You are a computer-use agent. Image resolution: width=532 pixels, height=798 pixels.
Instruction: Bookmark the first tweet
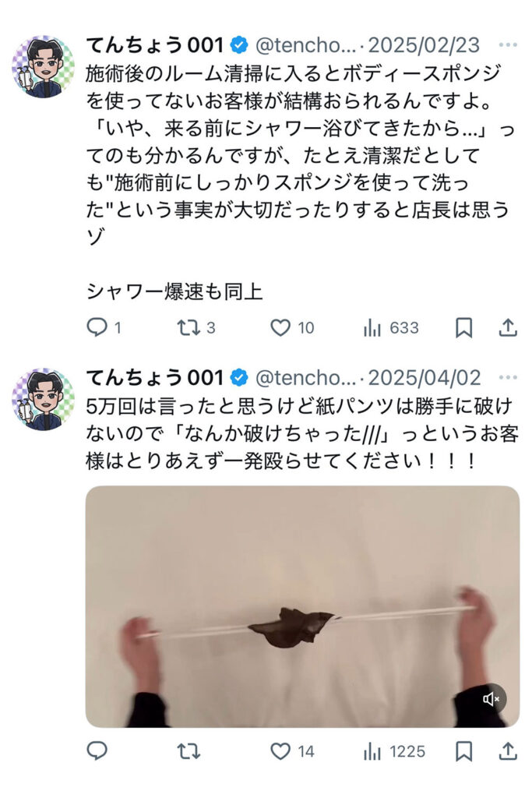(463, 328)
